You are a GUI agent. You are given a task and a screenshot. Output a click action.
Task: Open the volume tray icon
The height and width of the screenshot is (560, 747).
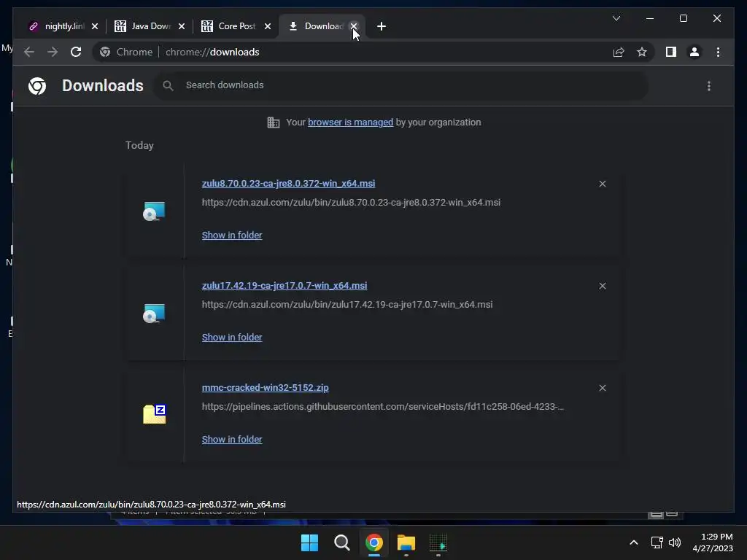(675, 542)
